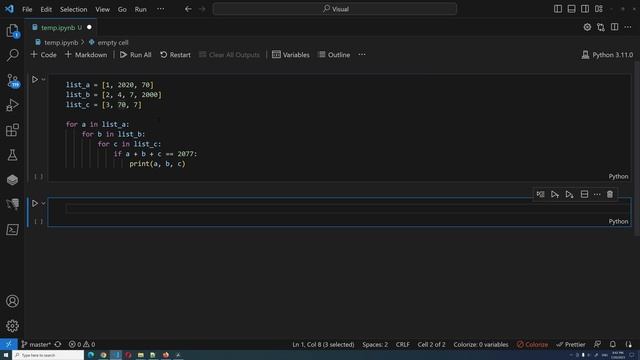This screenshot has width=640, height=360.
Task: Open the File menu
Action: (x=27, y=9)
